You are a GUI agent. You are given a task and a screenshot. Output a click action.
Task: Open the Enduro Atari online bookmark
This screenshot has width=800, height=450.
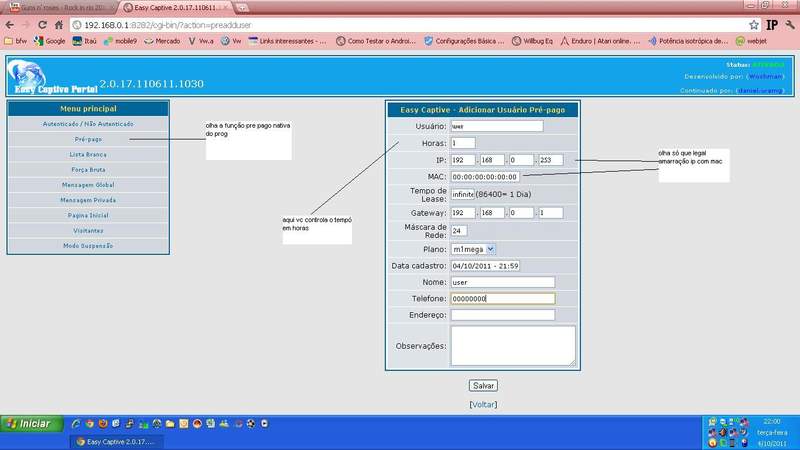pyautogui.click(x=600, y=41)
